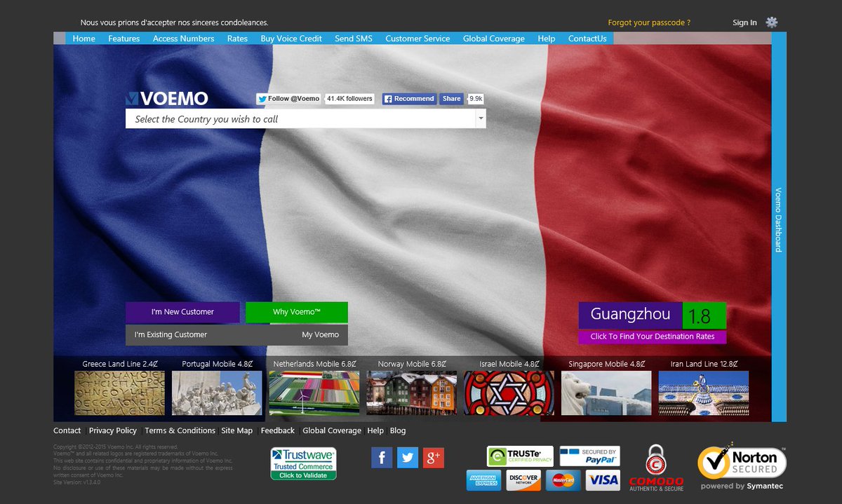The width and height of the screenshot is (842, 504).
Task: Click the Facebook icon in the footer
Action: (381, 457)
